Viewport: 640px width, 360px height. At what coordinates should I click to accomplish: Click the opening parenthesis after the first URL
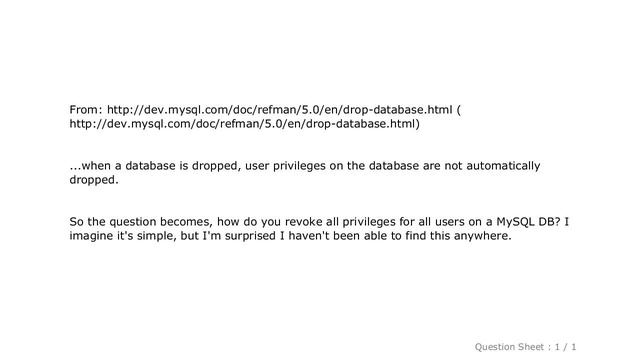(459, 110)
